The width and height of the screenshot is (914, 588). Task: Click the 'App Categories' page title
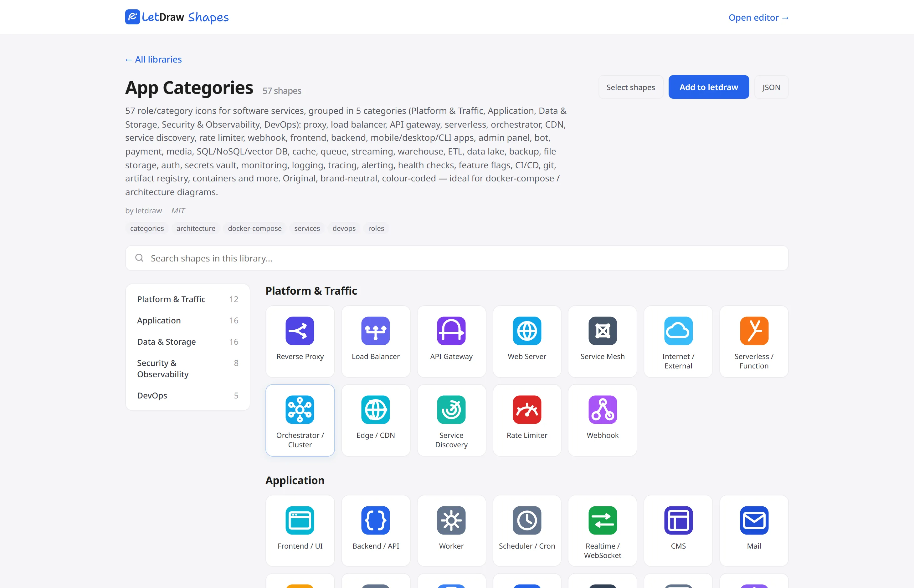(189, 88)
